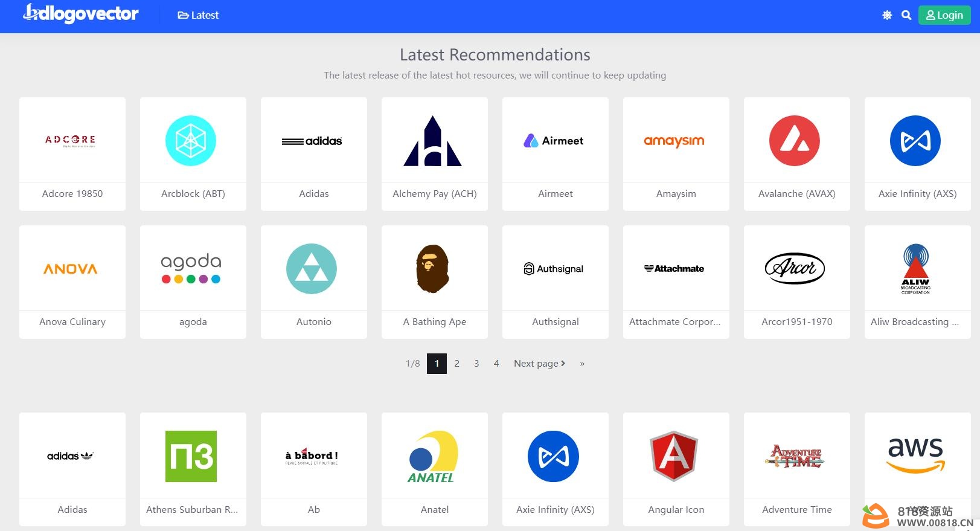The width and height of the screenshot is (980, 531).
Task: Click the Authsignal caption text
Action: tap(556, 322)
